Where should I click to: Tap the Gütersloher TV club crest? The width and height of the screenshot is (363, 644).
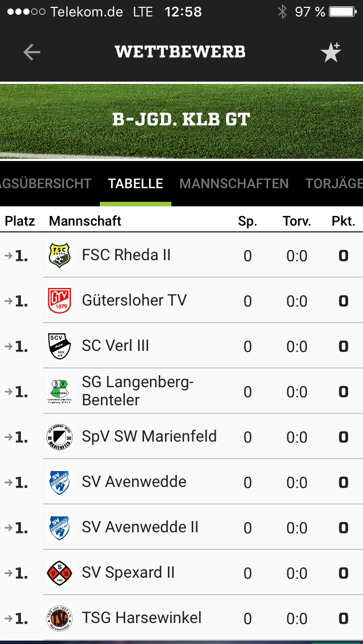[x=59, y=301]
